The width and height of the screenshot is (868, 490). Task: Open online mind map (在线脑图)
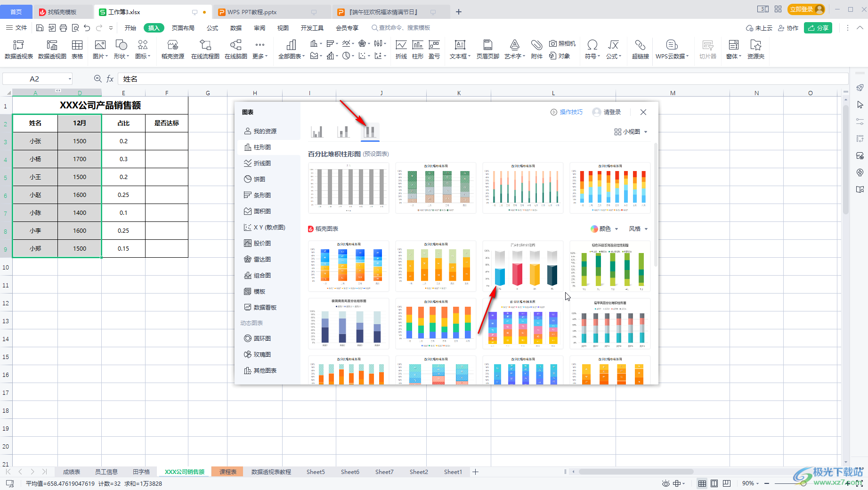(236, 49)
